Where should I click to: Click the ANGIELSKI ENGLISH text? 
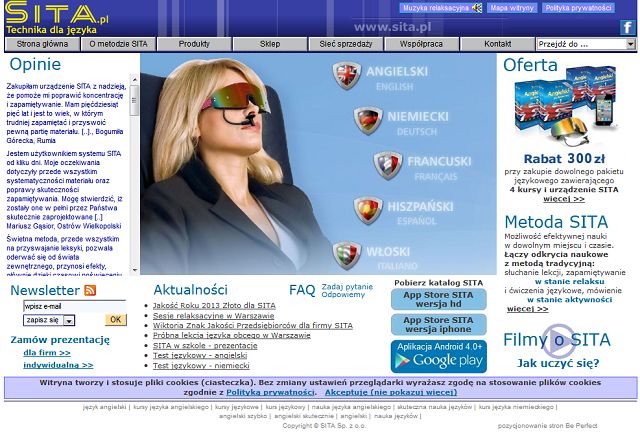pyautogui.click(x=397, y=78)
